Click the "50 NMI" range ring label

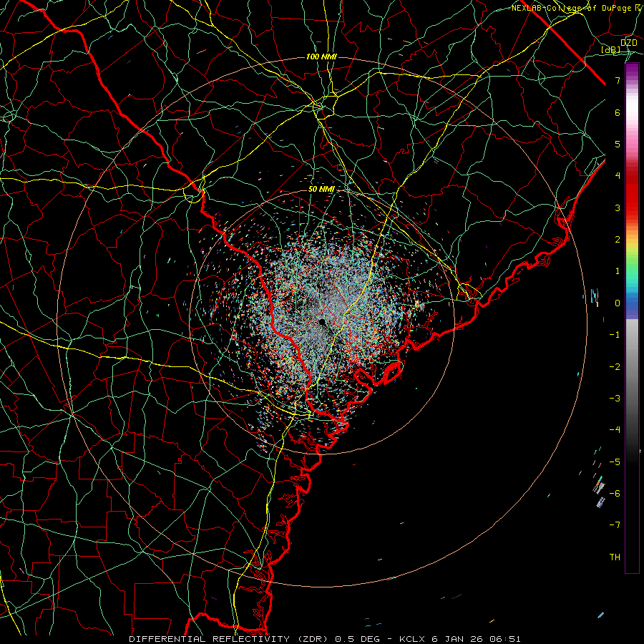(x=321, y=189)
